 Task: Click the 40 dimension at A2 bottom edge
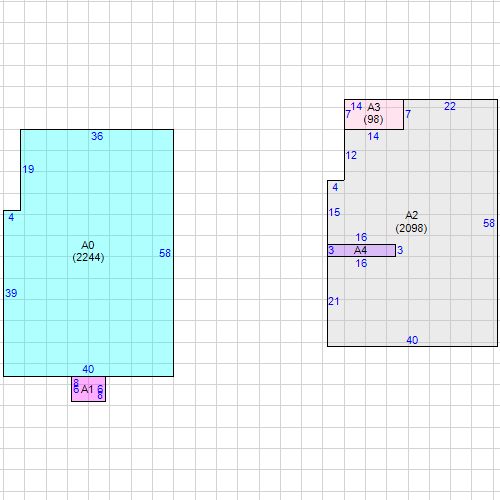[x=412, y=340]
